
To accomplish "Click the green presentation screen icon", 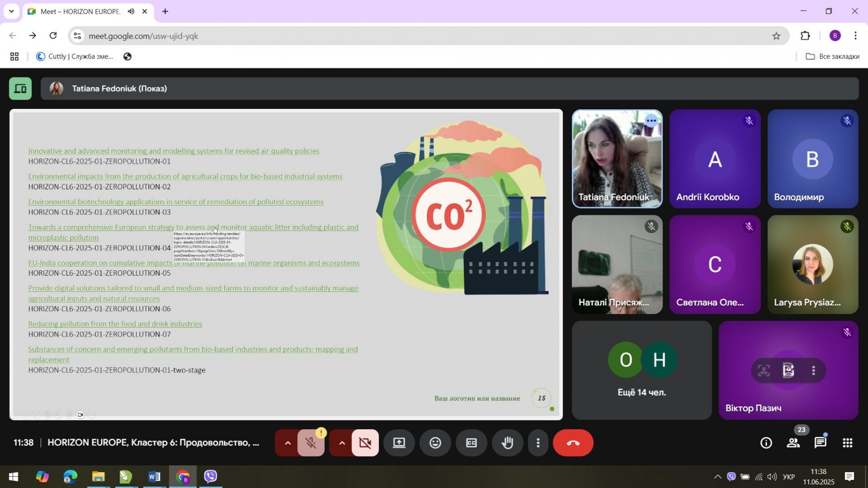I will coord(20,89).
